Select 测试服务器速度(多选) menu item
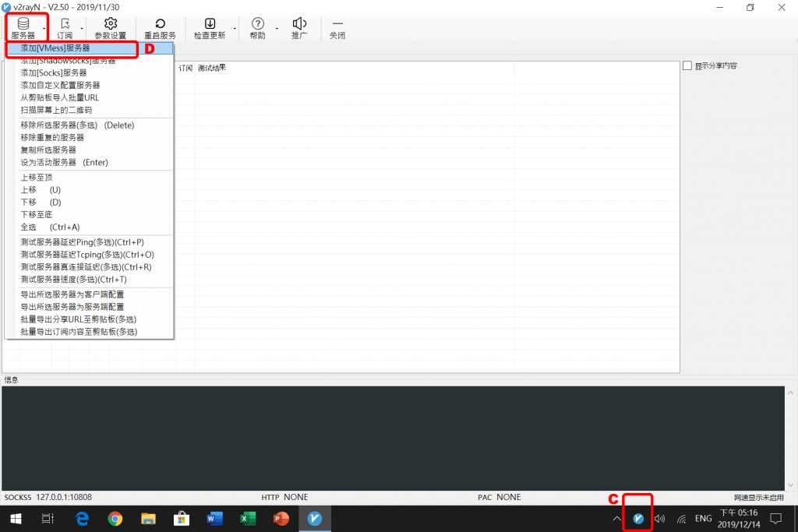798x532 pixels. [x=89, y=279]
